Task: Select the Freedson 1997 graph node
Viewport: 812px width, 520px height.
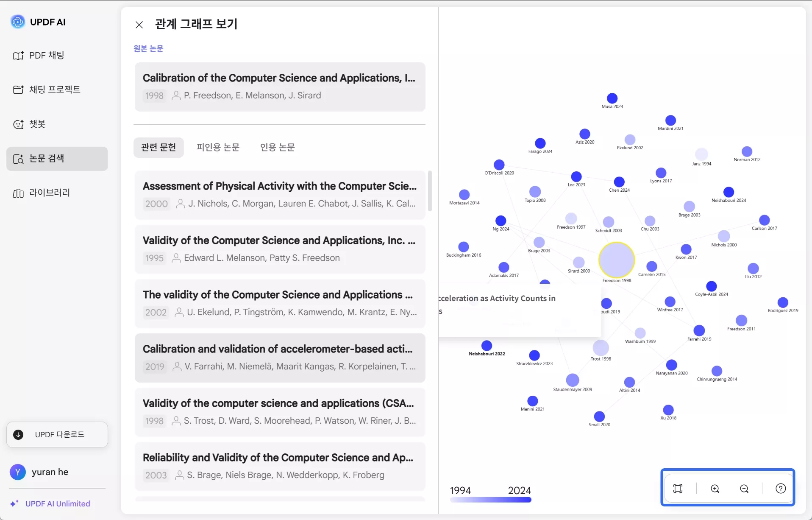Action: click(x=571, y=218)
